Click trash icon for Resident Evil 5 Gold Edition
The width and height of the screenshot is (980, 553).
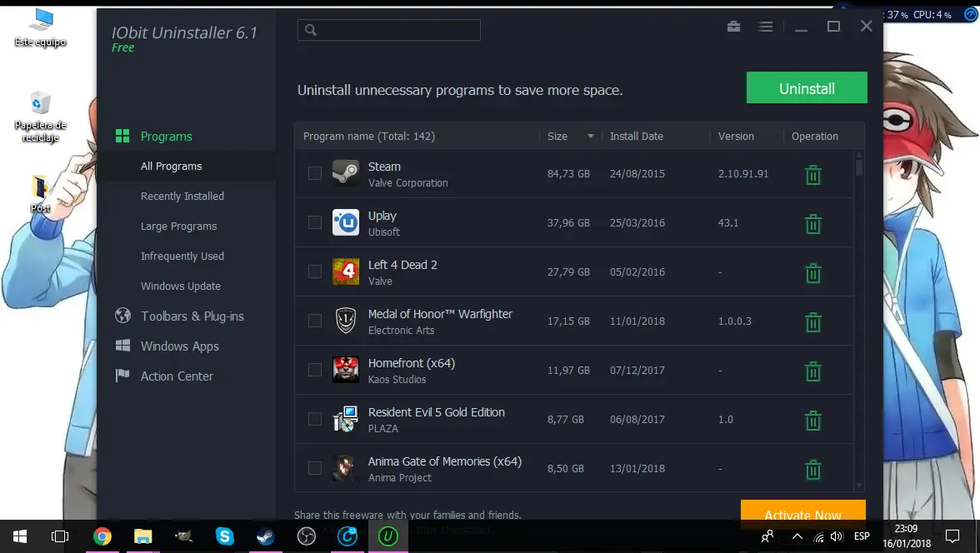[813, 421]
